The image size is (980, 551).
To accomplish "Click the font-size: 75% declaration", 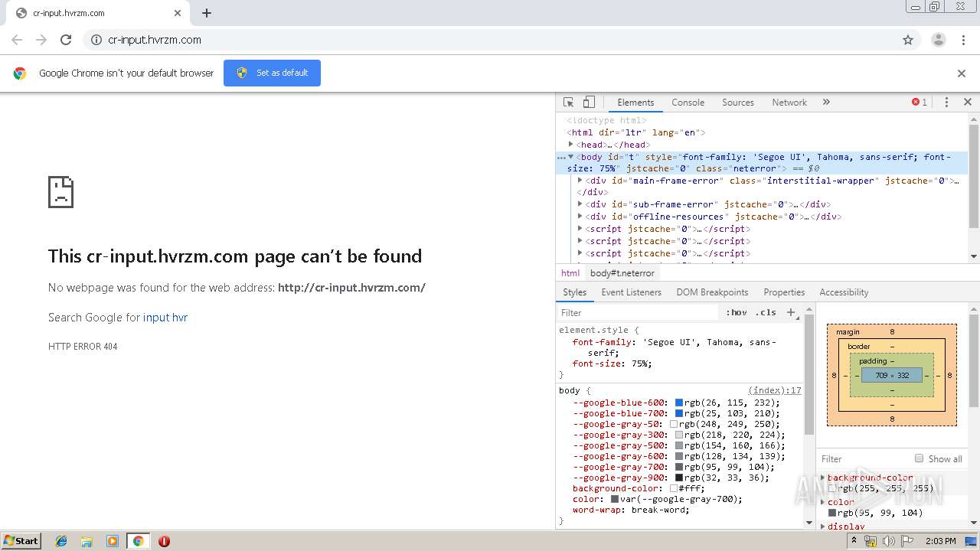I will pos(612,364).
